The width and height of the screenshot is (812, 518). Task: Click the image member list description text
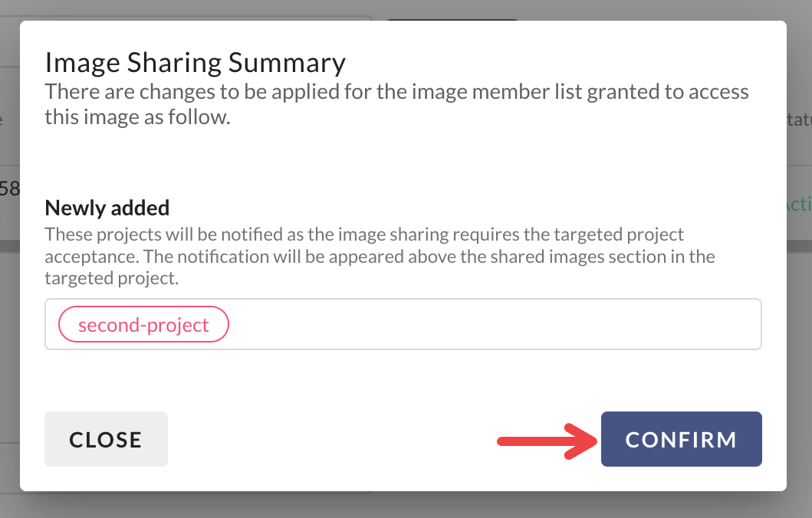[396, 93]
